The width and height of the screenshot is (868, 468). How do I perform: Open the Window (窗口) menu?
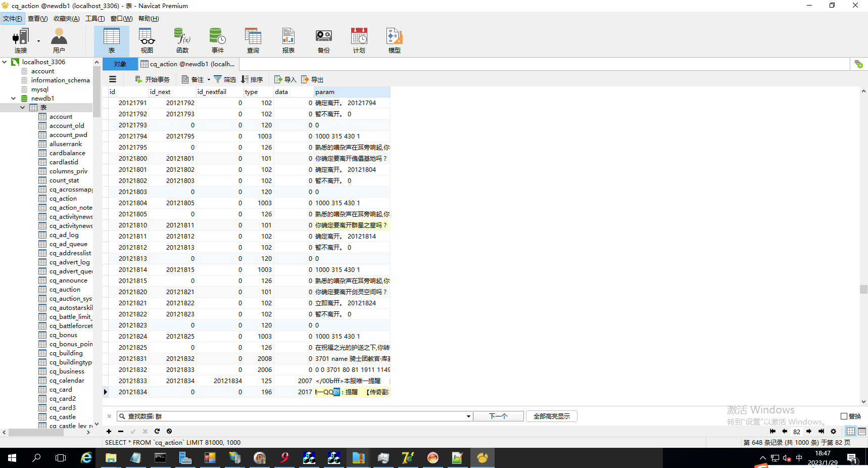tap(121, 19)
